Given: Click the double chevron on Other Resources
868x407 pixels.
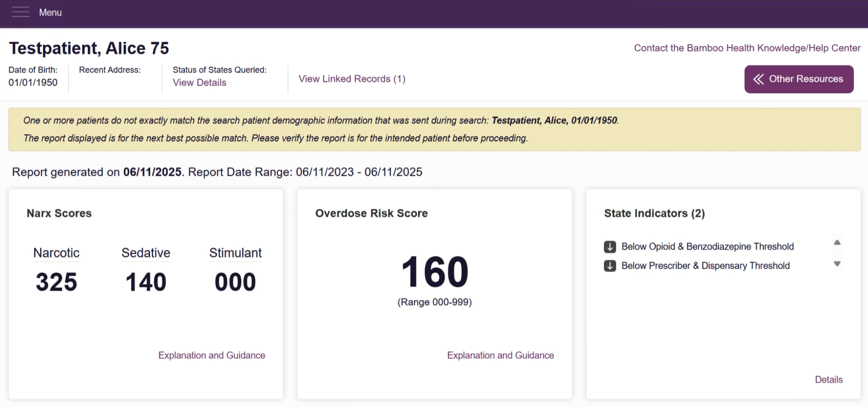Looking at the screenshot, I should 758,79.
